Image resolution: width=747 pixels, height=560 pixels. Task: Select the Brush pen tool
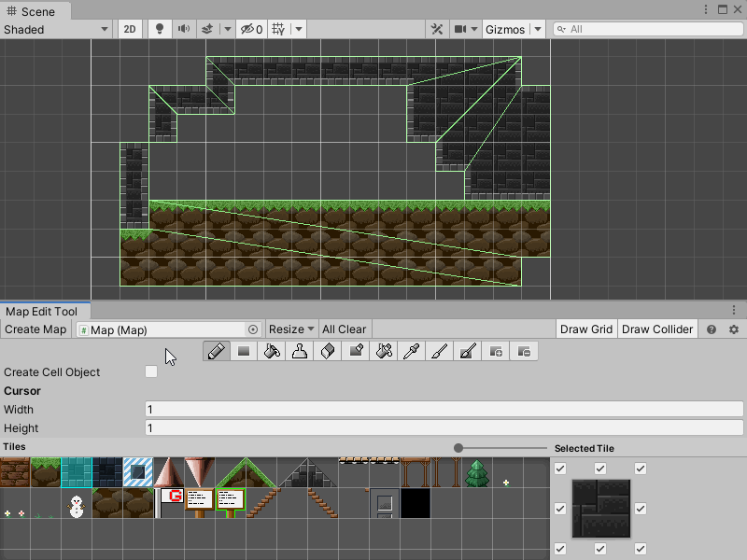pos(216,351)
